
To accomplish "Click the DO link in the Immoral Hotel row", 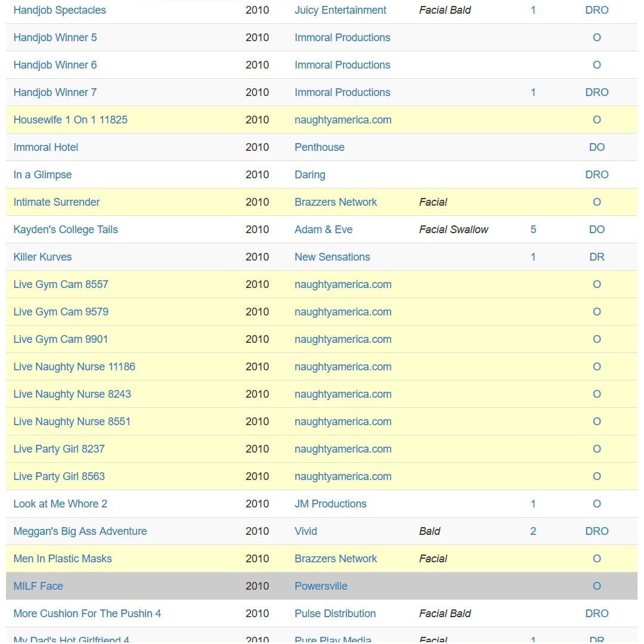I will tap(597, 147).
